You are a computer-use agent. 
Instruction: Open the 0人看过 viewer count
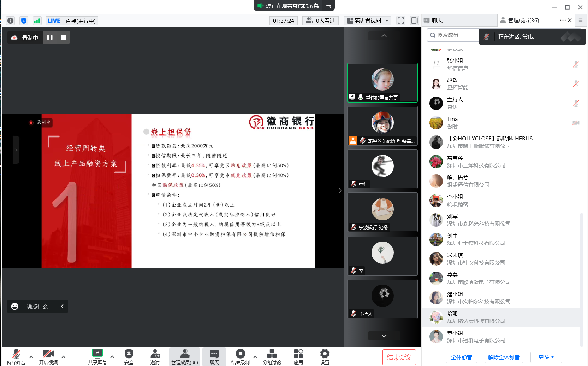click(x=320, y=21)
